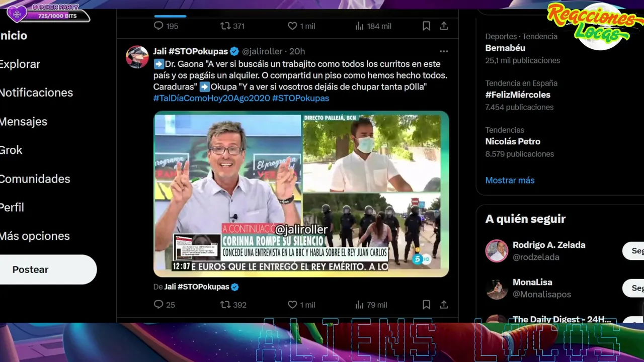Image resolution: width=644 pixels, height=362 pixels.
Task: Click 25,1 mil publicaciones text
Action: coord(523,60)
